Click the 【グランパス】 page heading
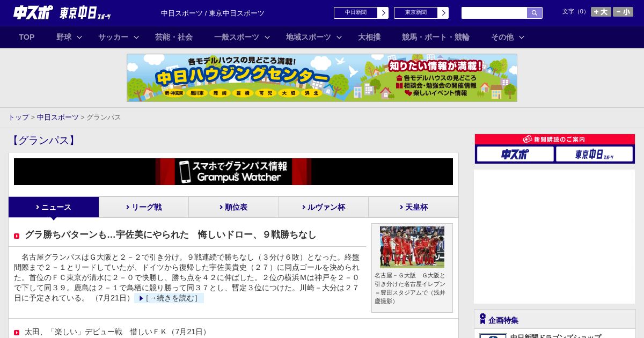Screen dimensions: 644x338 tap(43, 141)
